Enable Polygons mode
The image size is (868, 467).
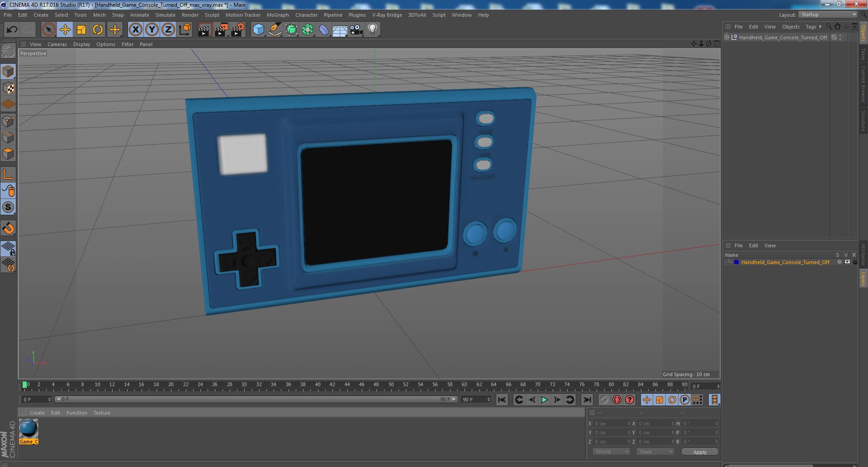tap(8, 154)
